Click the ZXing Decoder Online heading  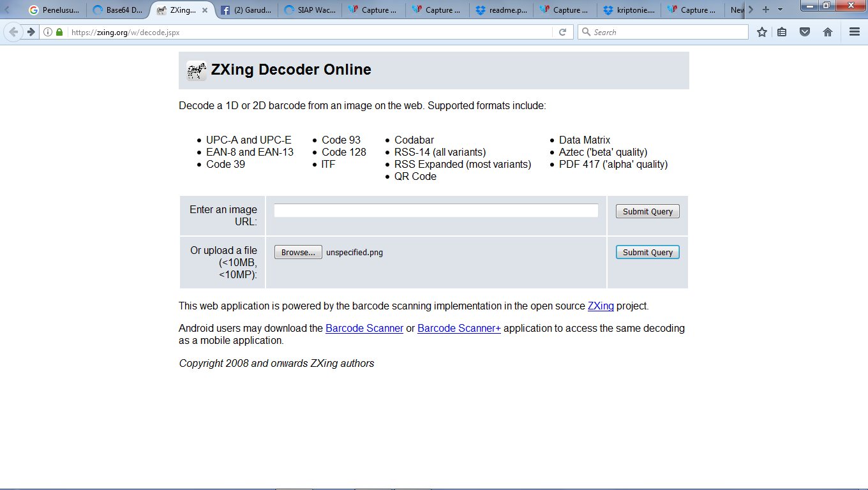point(291,70)
